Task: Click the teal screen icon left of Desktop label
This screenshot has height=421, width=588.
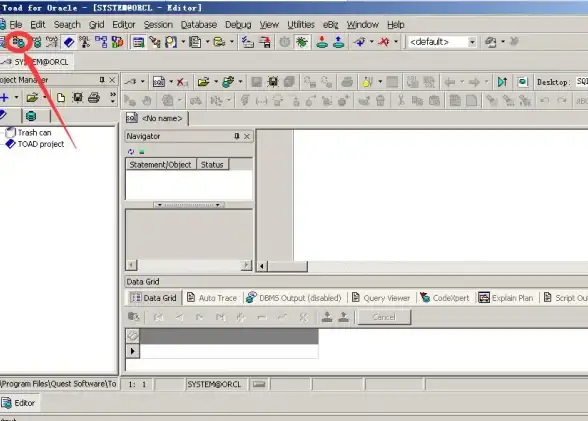Action: point(522,82)
